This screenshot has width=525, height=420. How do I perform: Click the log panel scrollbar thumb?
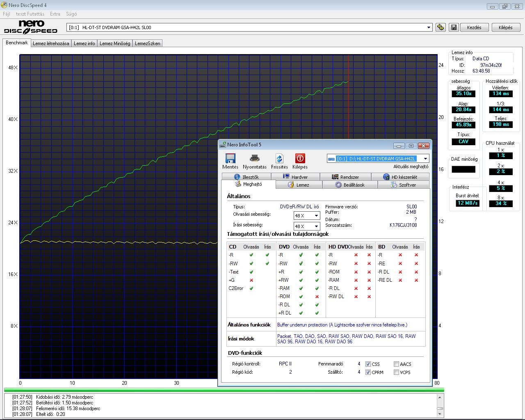click(x=440, y=408)
